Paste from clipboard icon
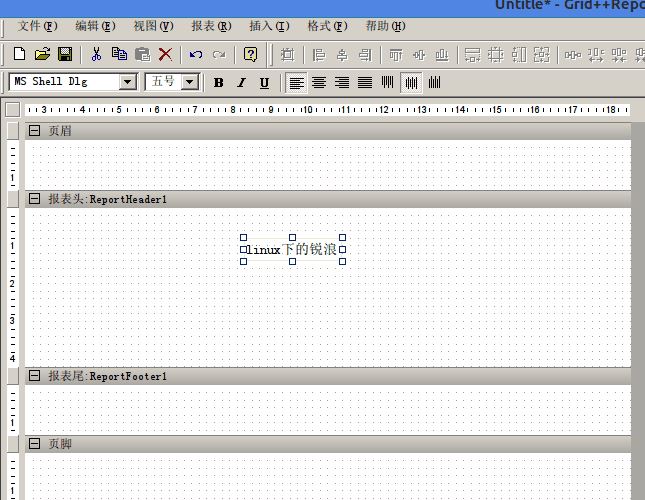The width and height of the screenshot is (645, 500). click(143, 54)
